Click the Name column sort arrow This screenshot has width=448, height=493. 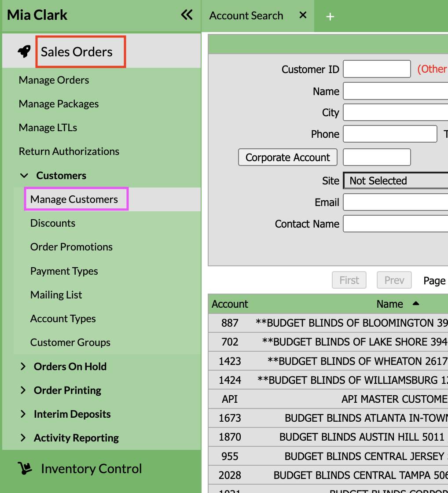point(415,303)
